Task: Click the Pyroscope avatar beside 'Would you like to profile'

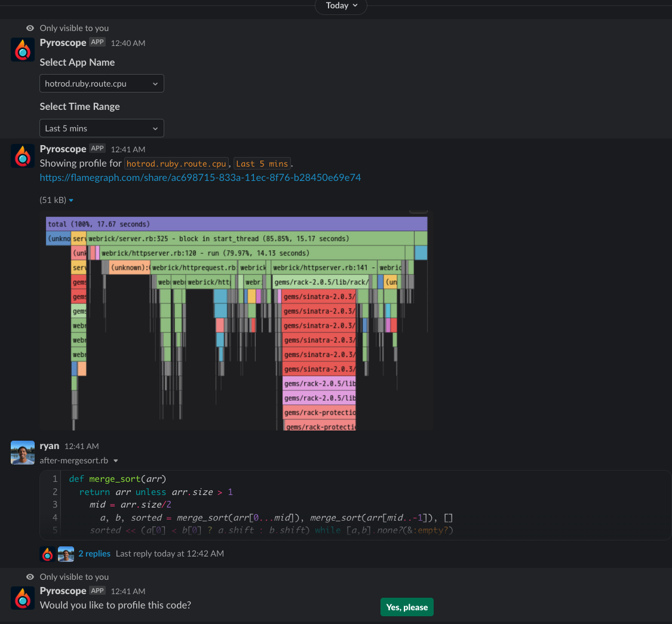Action: pos(23,598)
